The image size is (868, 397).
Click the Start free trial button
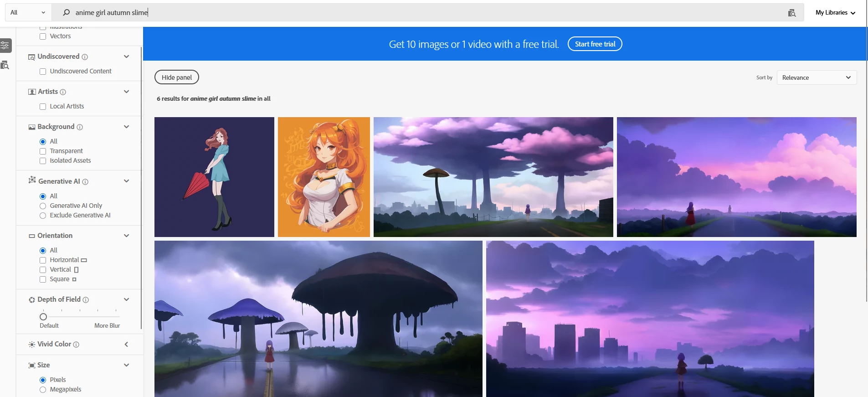coord(595,44)
